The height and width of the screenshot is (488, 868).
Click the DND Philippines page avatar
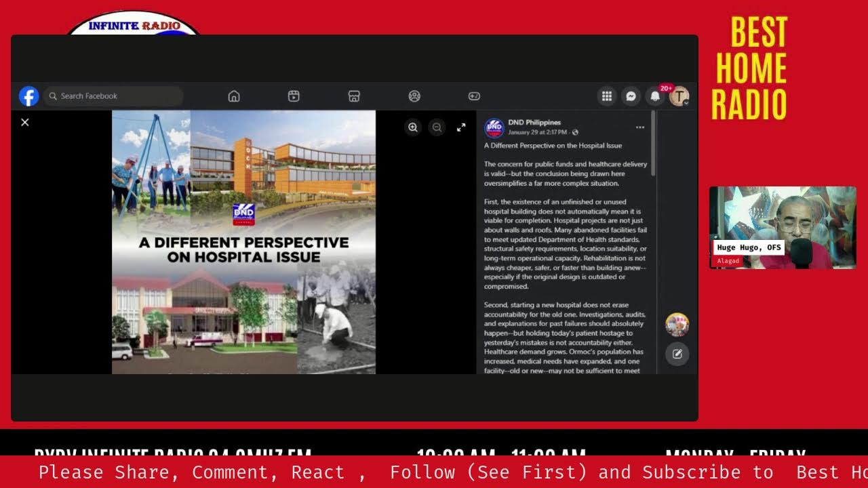pyautogui.click(x=494, y=127)
